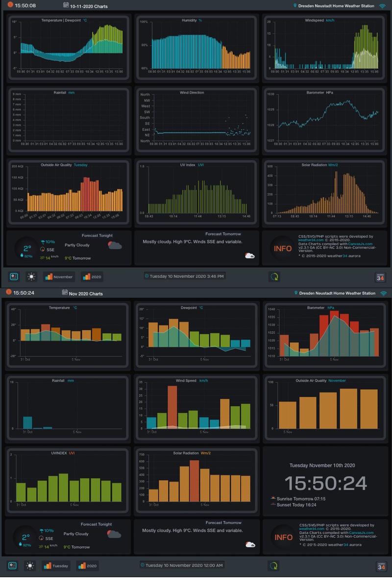
Task: Open the monthly Wind Speed km/h chart
Action: [196, 408]
